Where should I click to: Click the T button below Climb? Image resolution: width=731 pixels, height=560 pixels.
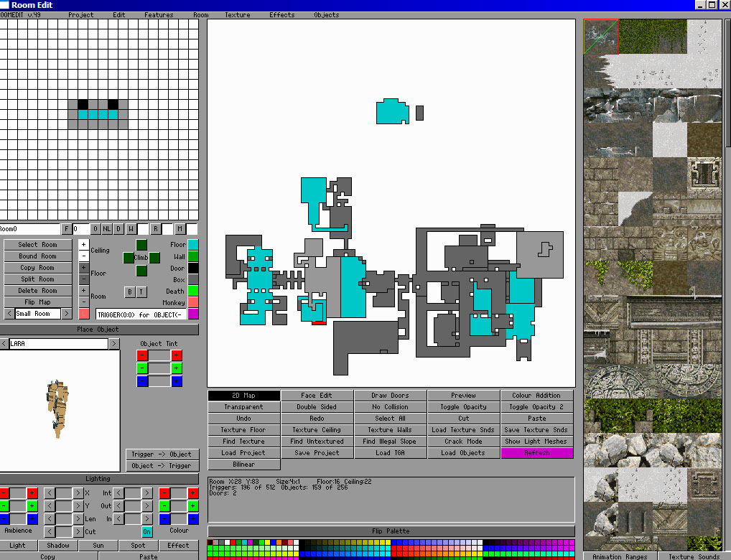(141, 292)
